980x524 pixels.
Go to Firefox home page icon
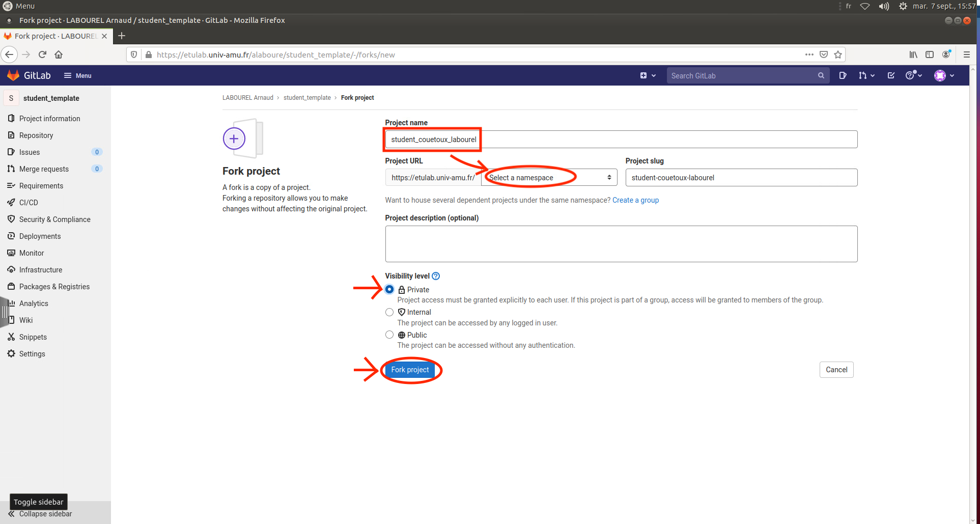tap(59, 54)
